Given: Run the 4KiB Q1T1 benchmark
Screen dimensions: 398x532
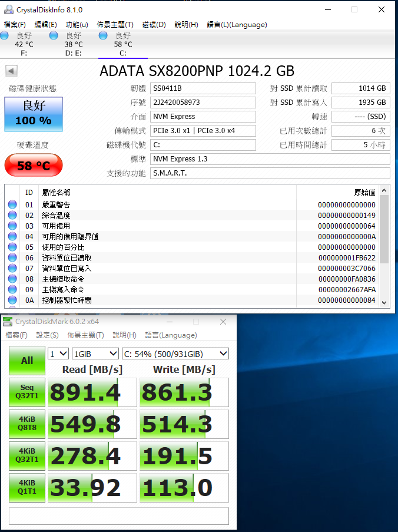Looking at the screenshot, I should point(27,488).
